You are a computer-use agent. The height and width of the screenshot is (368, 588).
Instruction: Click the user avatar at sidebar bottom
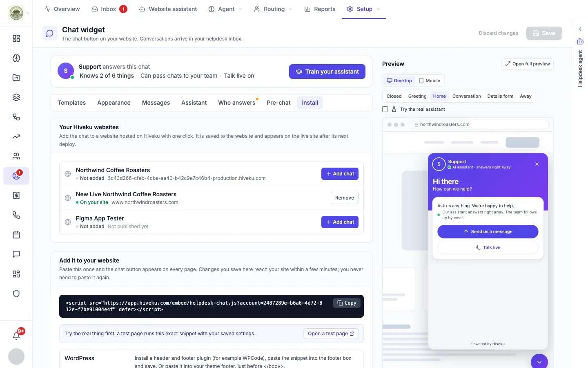(x=16, y=357)
